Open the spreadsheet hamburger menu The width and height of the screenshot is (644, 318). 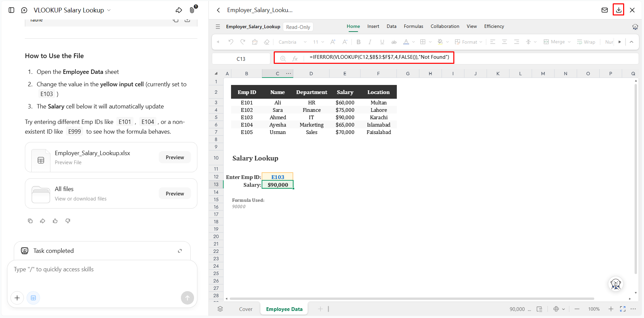(218, 27)
